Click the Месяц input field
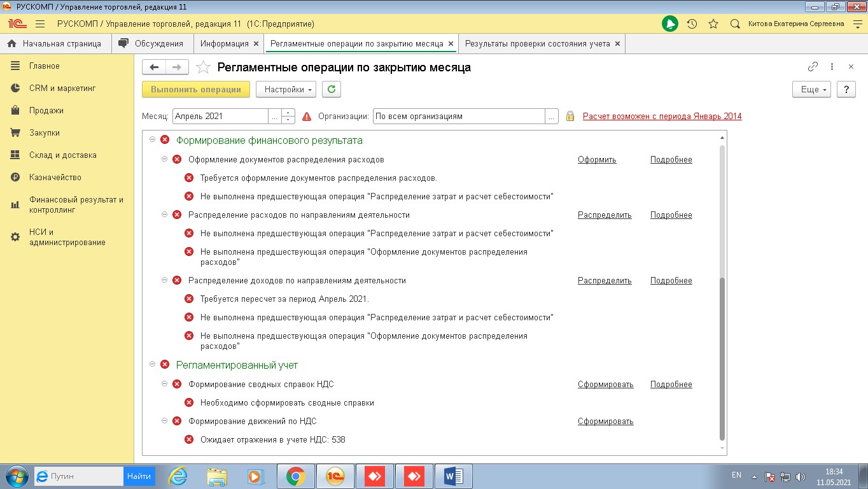 [x=220, y=117]
